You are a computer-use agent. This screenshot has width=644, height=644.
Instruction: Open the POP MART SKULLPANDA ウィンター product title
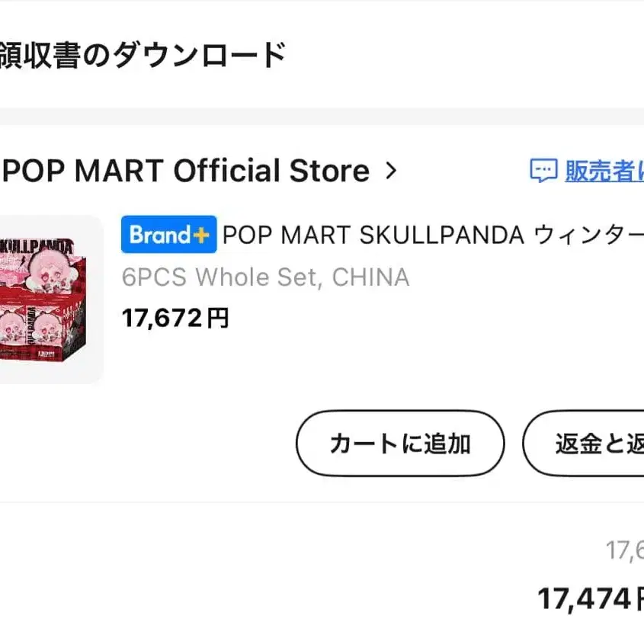(432, 235)
